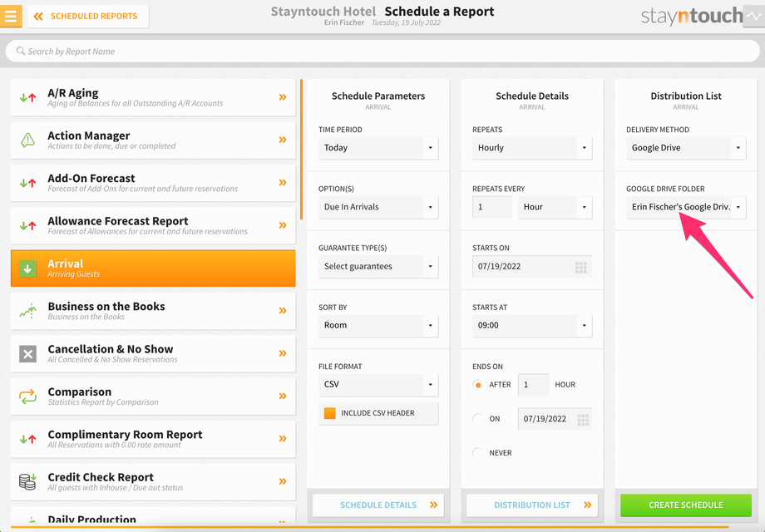Open the Starts At dropdown showing 09:00
The height and width of the screenshot is (532, 765).
(x=532, y=325)
